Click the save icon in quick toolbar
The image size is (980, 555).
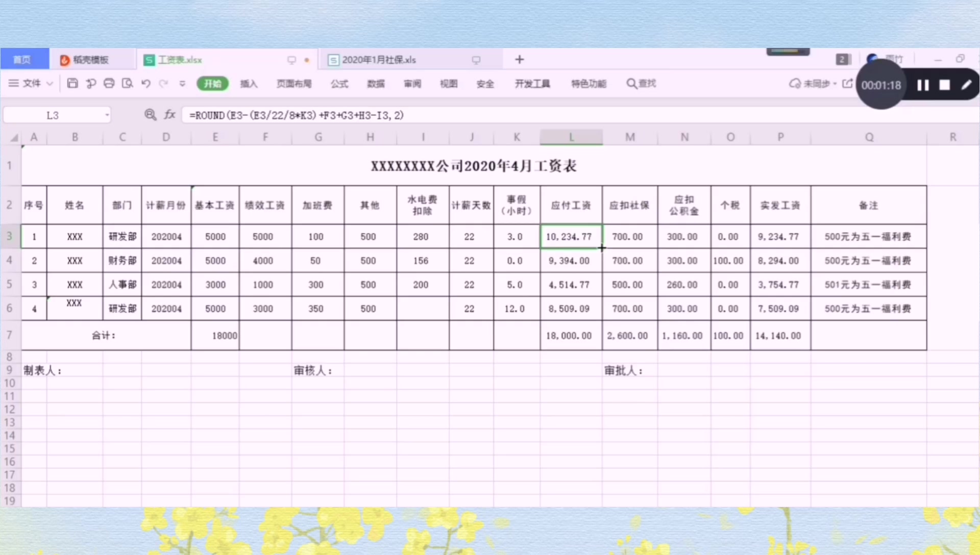tap(72, 83)
